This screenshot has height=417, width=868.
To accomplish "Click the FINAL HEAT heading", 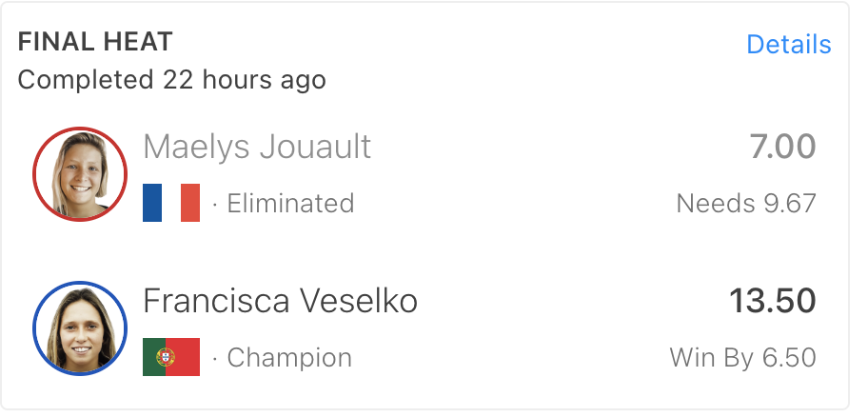I will tap(95, 42).
